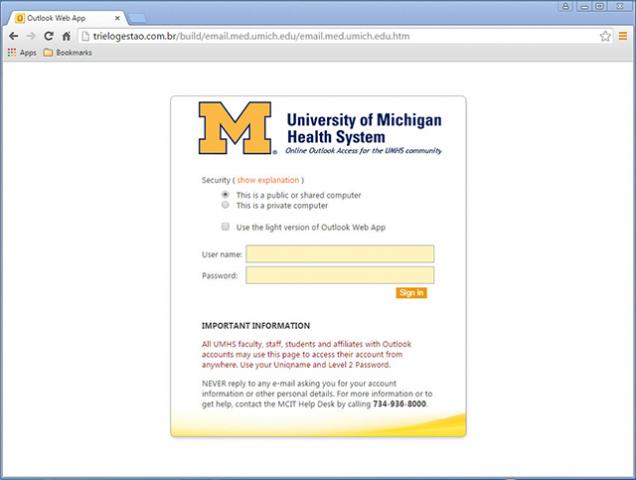Click the IMPORTANT INFORMATION heading

256,326
